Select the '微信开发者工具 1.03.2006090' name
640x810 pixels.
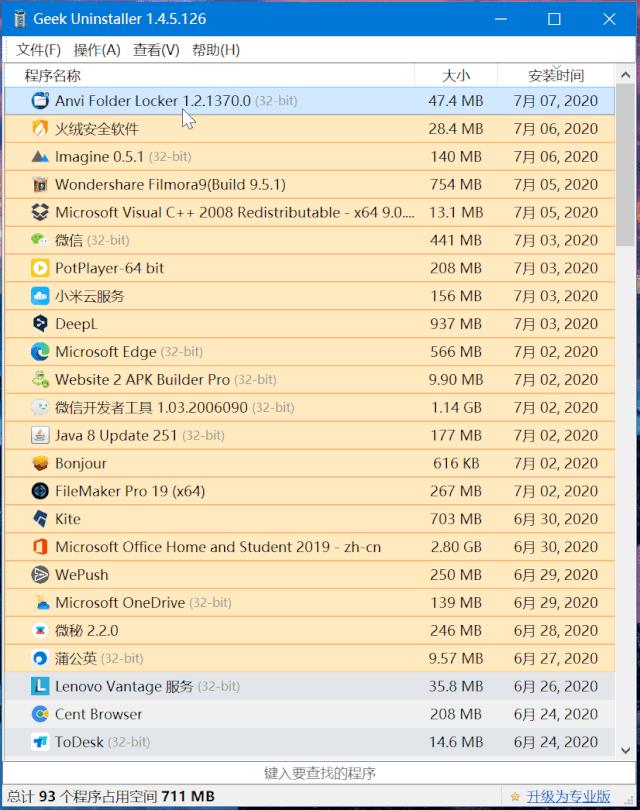(151, 407)
